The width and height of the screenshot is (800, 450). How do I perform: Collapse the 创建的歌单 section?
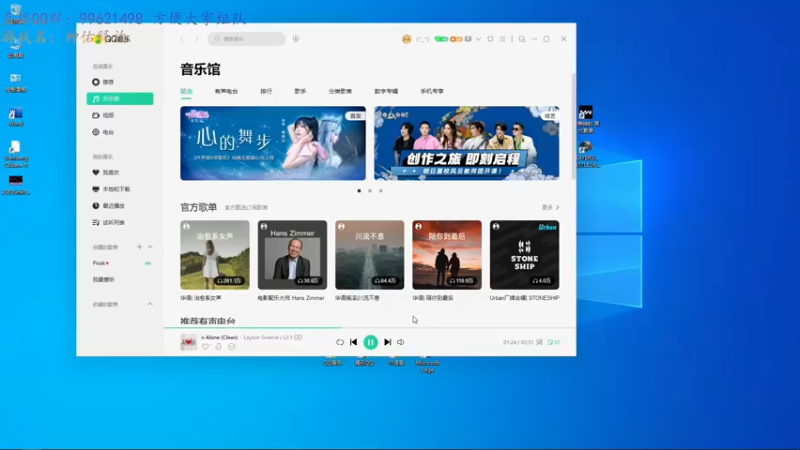click(x=150, y=247)
